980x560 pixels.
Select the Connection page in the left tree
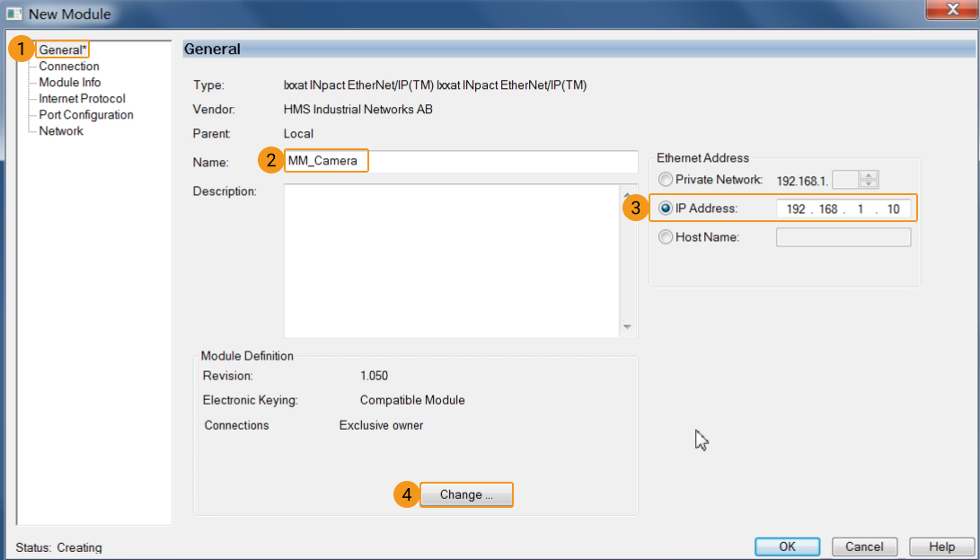pyautogui.click(x=67, y=66)
